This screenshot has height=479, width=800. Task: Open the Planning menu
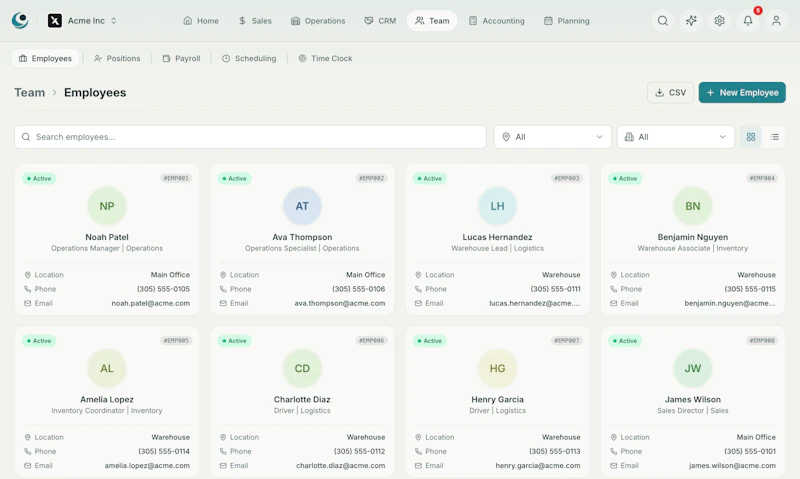point(567,21)
